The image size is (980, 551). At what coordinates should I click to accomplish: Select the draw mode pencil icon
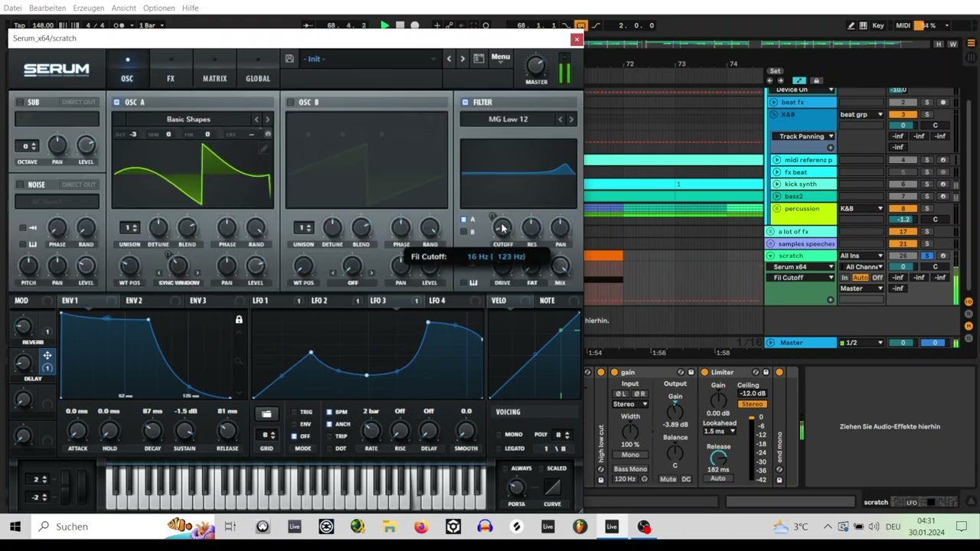click(x=851, y=25)
